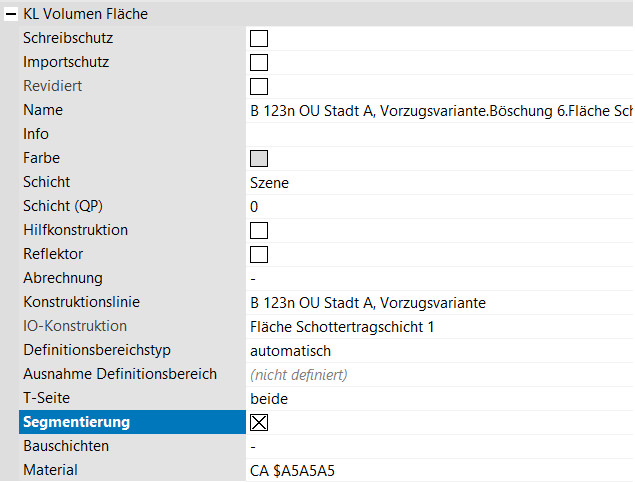The height and width of the screenshot is (482, 635).
Task: Select the Material value CA $A5A5A5
Action: click(440, 470)
